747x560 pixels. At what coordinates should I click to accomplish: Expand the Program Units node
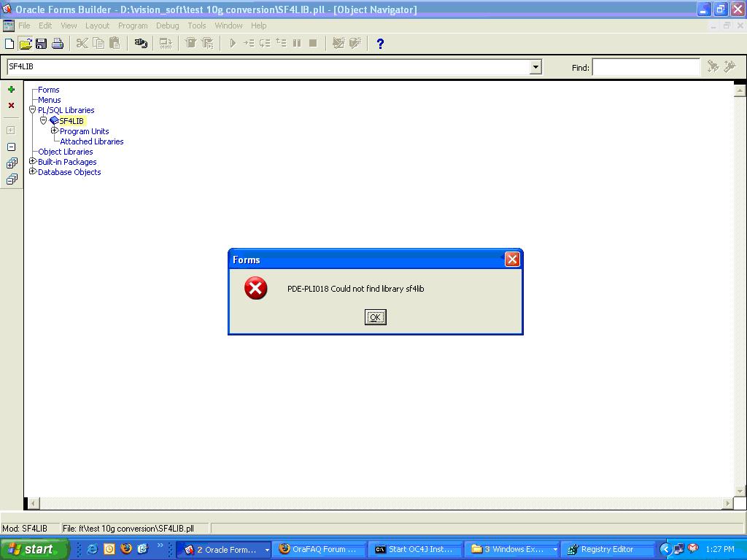click(54, 131)
